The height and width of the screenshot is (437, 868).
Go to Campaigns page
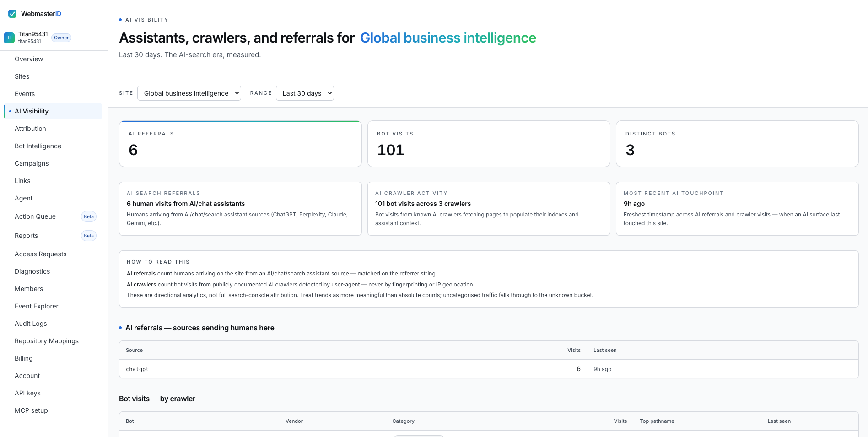(32, 163)
